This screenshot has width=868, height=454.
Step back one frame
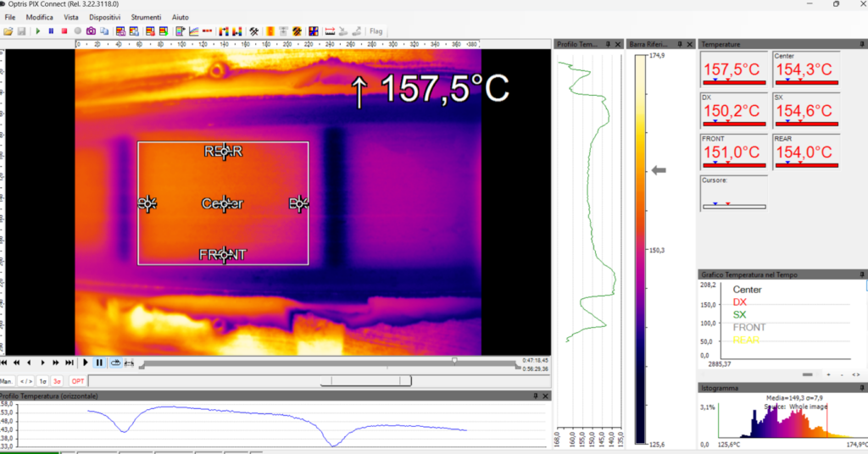[30, 363]
